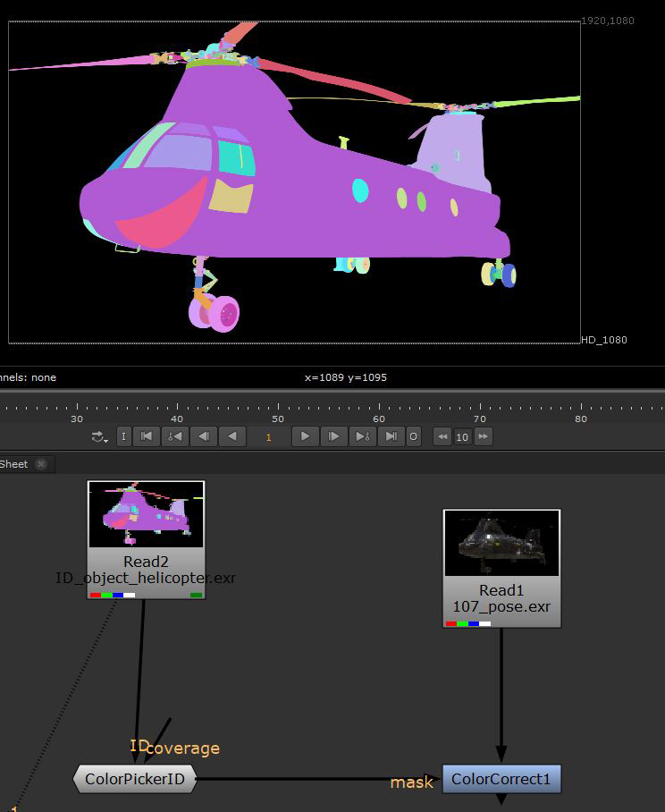The image size is (665, 812).
Task: Select the Read2 node thumbnail
Action: click(147, 515)
